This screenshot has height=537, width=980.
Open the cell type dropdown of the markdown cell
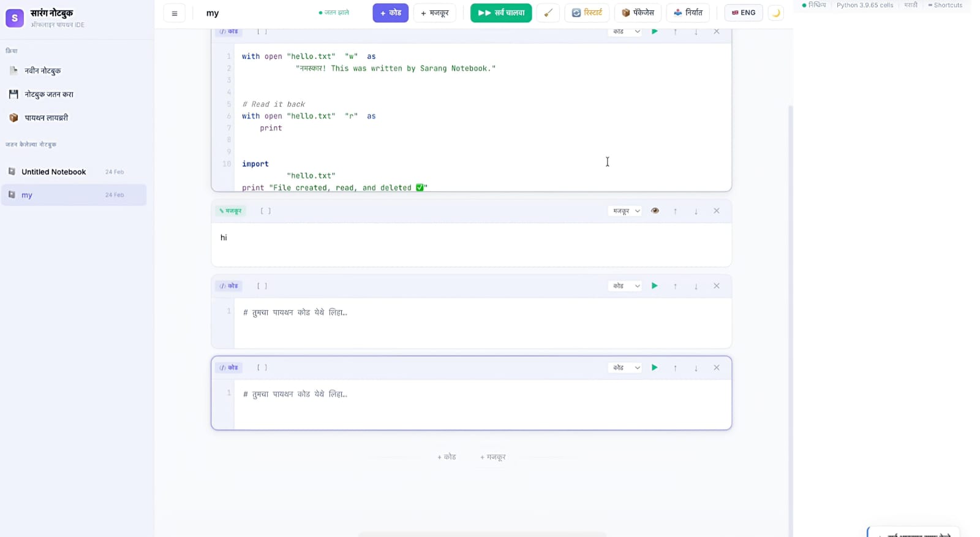point(625,211)
